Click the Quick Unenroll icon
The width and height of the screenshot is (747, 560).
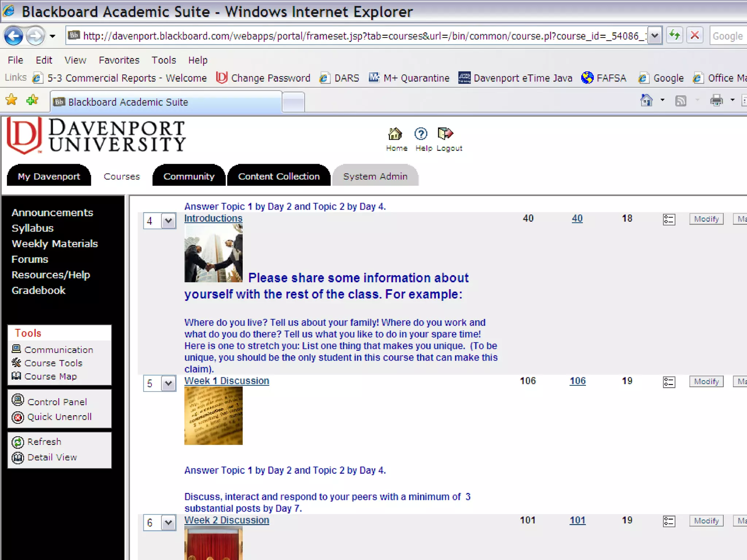click(18, 417)
